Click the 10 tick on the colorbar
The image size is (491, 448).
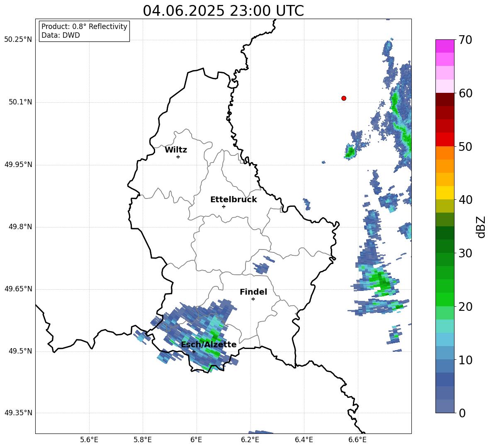[x=465, y=360]
